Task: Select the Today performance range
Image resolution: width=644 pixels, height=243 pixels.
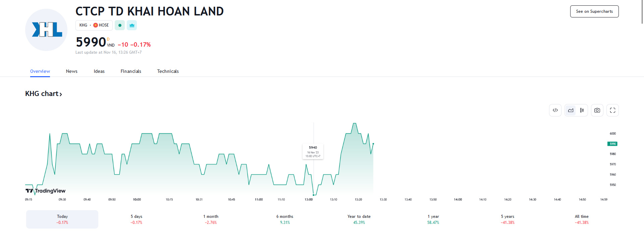Action: [x=62, y=219]
